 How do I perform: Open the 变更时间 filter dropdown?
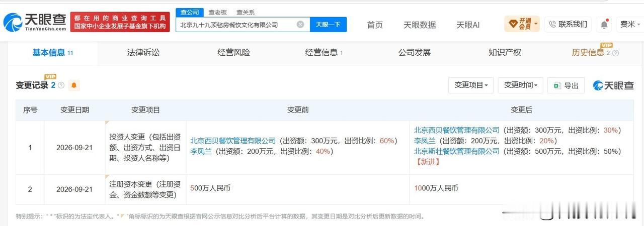(x=521, y=85)
